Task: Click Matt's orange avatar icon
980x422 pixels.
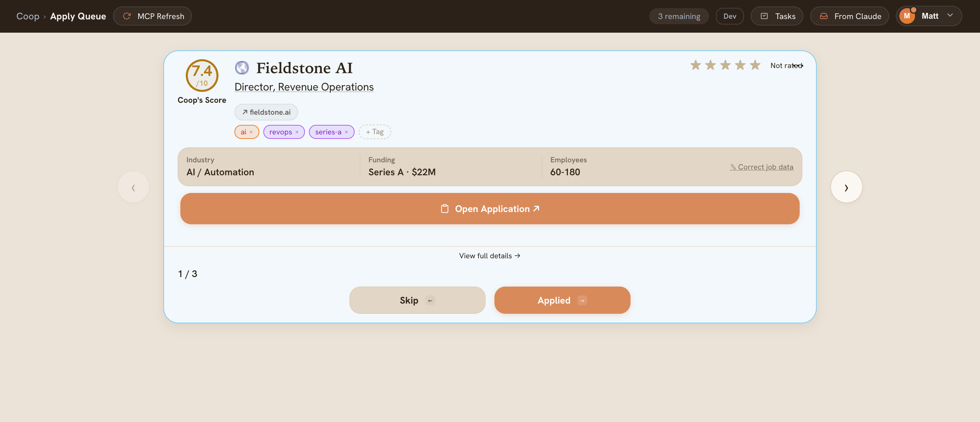Action: (x=907, y=16)
